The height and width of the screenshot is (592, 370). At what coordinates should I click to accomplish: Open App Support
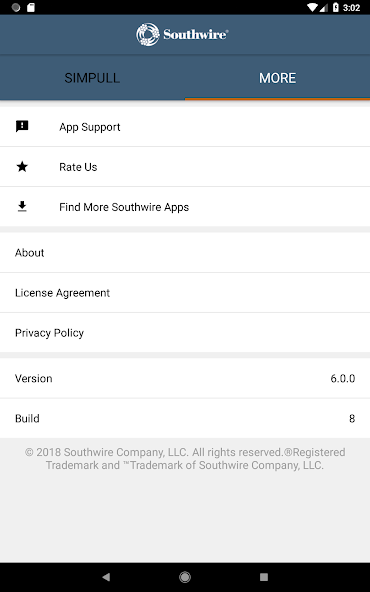(x=185, y=127)
